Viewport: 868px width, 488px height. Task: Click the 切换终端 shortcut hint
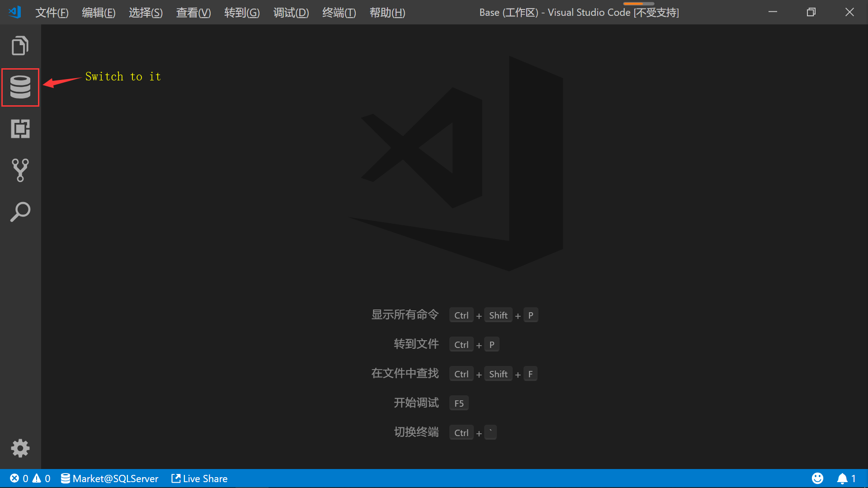click(x=416, y=432)
